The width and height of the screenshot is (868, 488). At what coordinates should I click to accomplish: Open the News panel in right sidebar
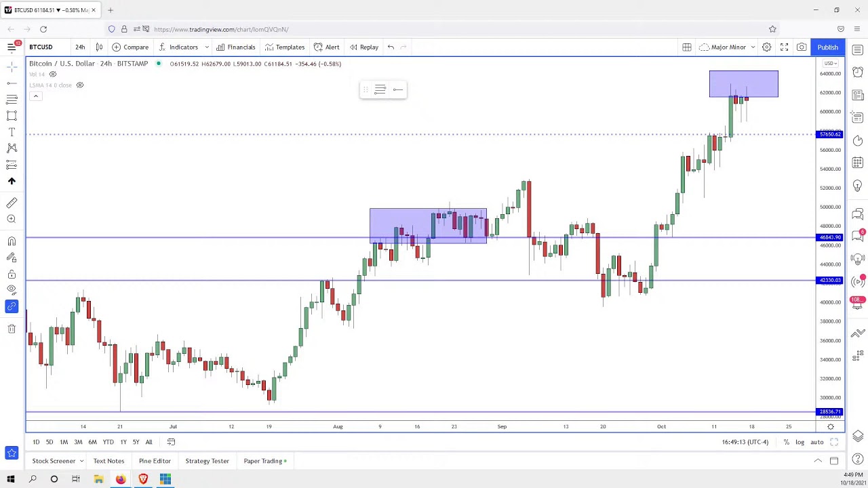click(x=858, y=95)
